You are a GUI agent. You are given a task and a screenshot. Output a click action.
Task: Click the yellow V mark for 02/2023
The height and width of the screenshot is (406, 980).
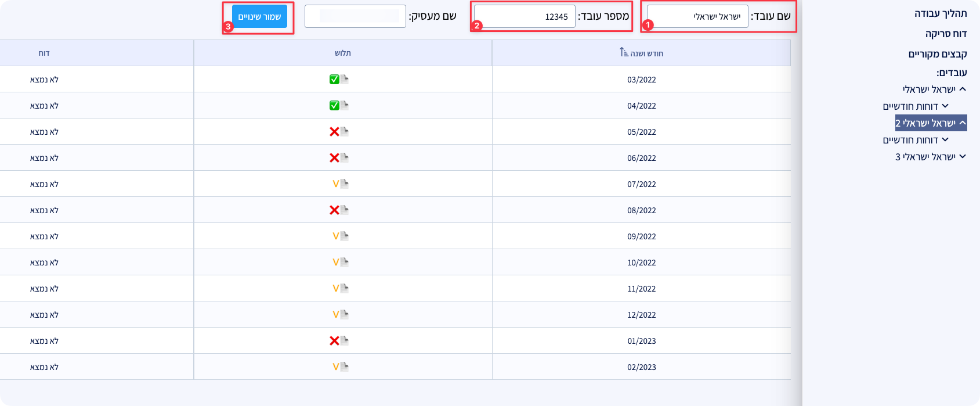335,367
